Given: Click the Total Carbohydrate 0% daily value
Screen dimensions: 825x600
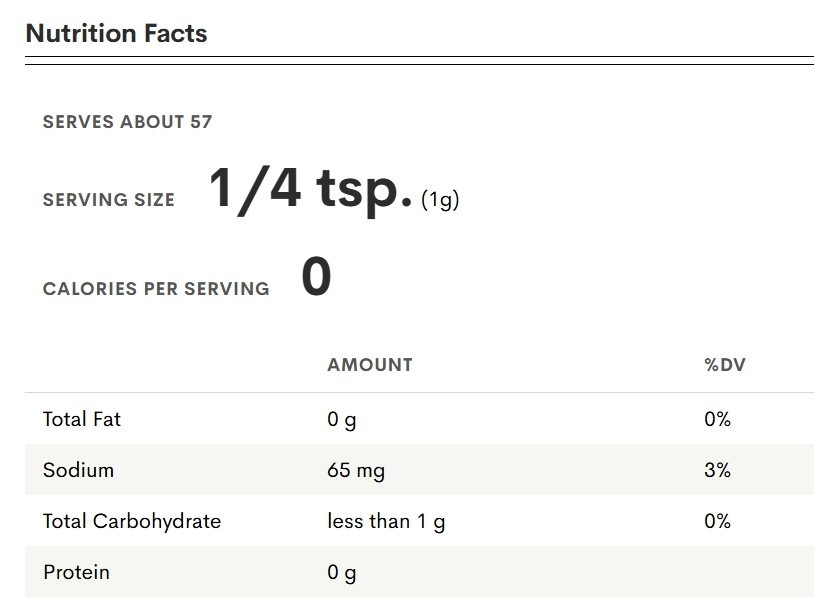Looking at the screenshot, I should tap(718, 521).
